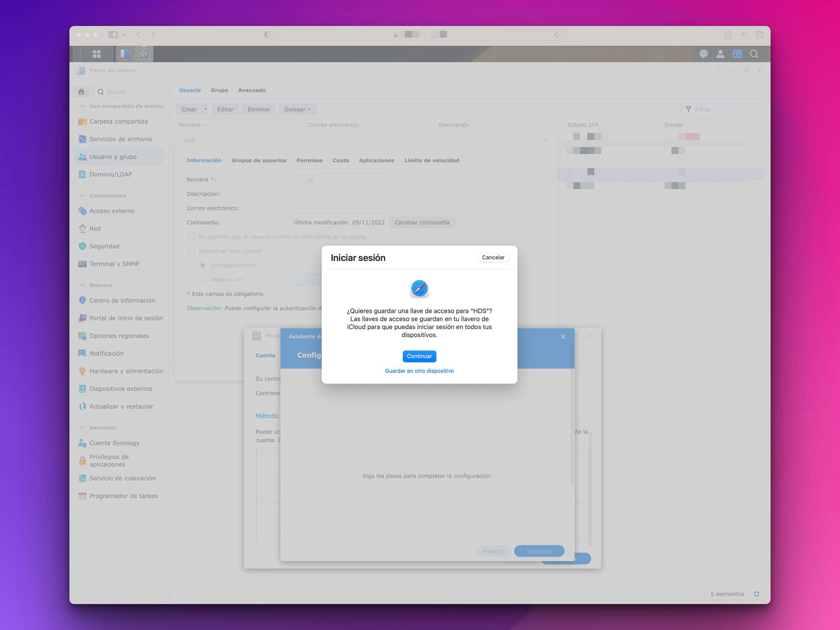Click the DSM search magnifier icon
The height and width of the screenshot is (630, 840).
pyautogui.click(x=754, y=54)
